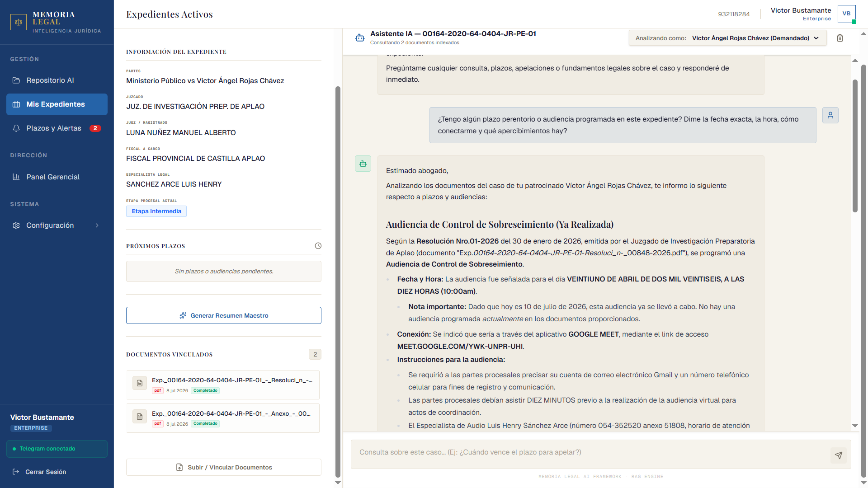Click the Asistente IA robot icon in header
Image resolution: width=868 pixels, height=488 pixels.
point(360,38)
